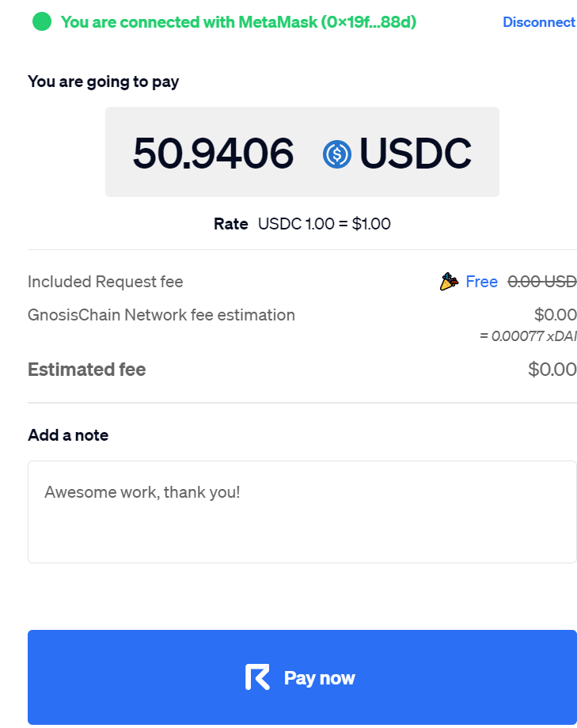The width and height of the screenshot is (577, 728).
Task: Click the Add a note heading
Action: [68, 435]
